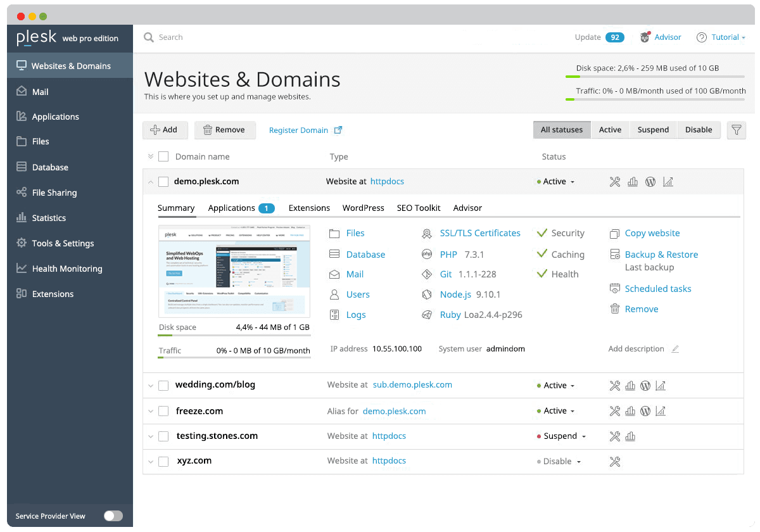760x532 pixels.
Task: Click the Update 92 badge
Action: pos(615,37)
